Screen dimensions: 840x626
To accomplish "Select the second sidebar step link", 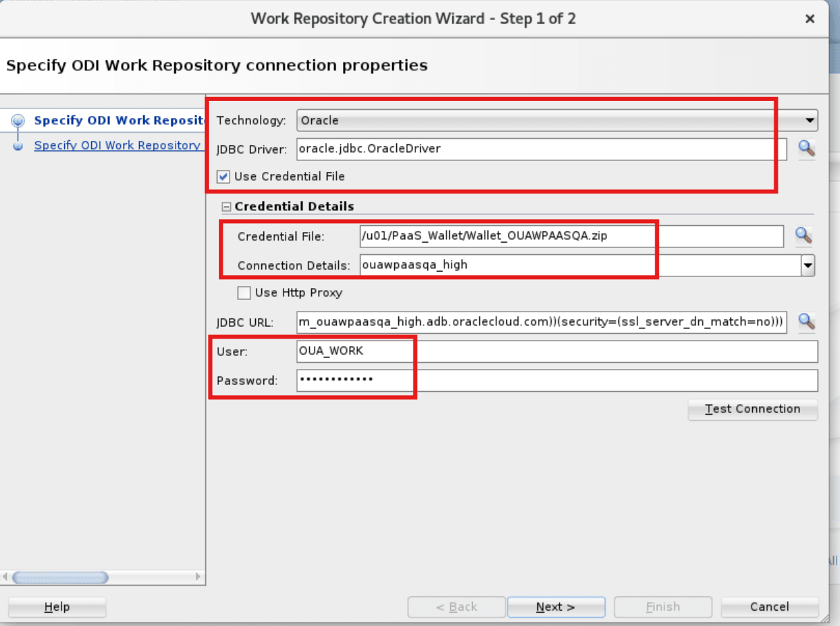I will (x=118, y=145).
